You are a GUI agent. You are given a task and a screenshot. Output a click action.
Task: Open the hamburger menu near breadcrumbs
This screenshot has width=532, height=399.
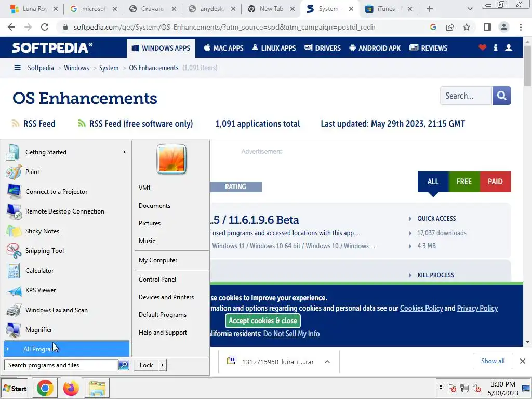17,68
